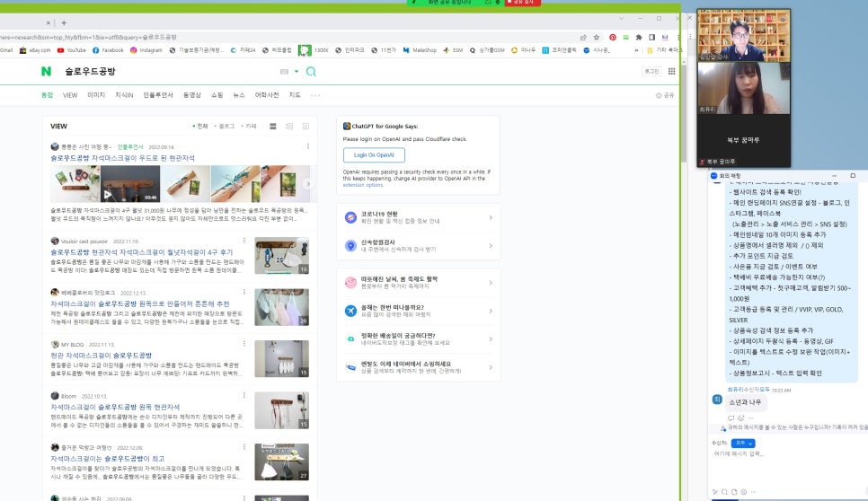Open thumbnail with 13 images badge
Viewport: 868px width, 501px height.
click(x=282, y=256)
